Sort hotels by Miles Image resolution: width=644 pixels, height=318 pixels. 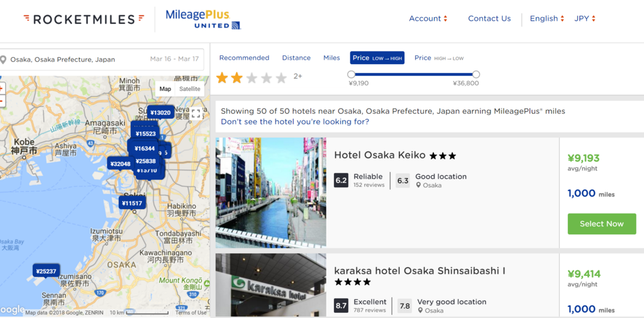(331, 58)
